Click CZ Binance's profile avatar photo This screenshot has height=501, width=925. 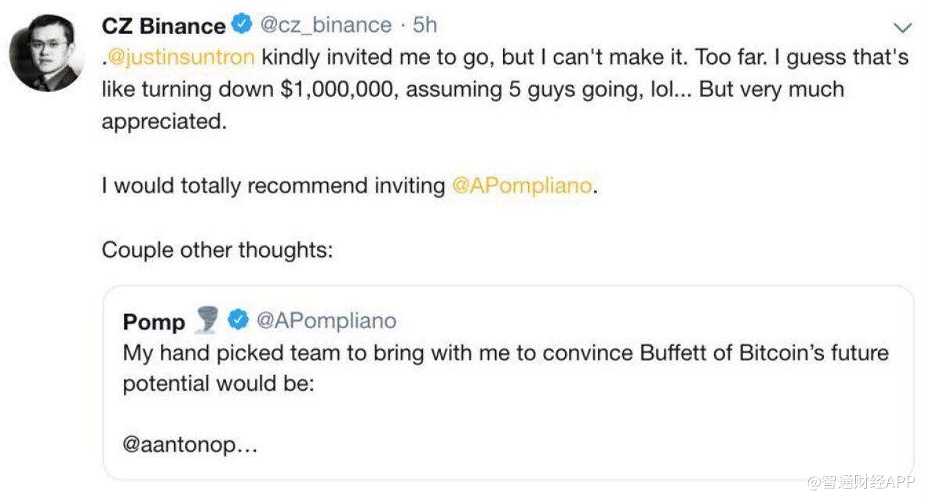click(46, 56)
